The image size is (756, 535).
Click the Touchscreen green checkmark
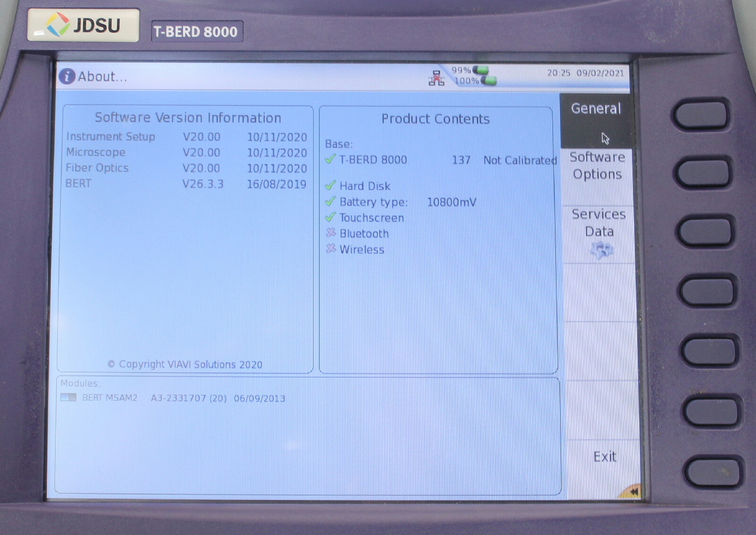pos(330,217)
